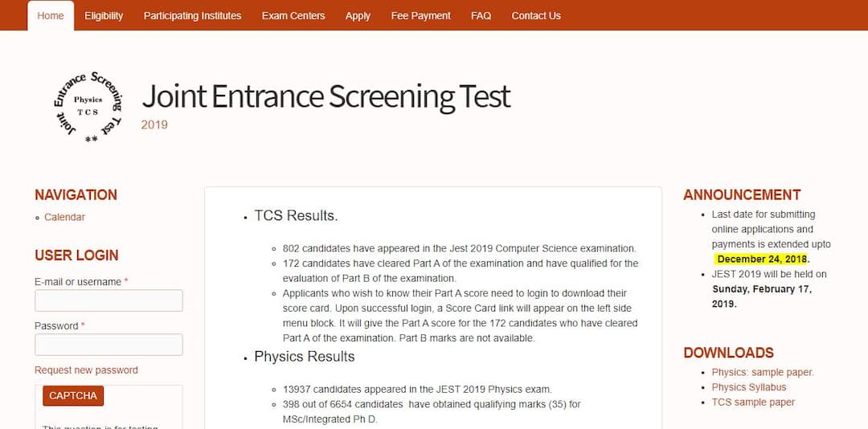
Task: Select Exam Centers in navigation bar
Action: point(293,15)
